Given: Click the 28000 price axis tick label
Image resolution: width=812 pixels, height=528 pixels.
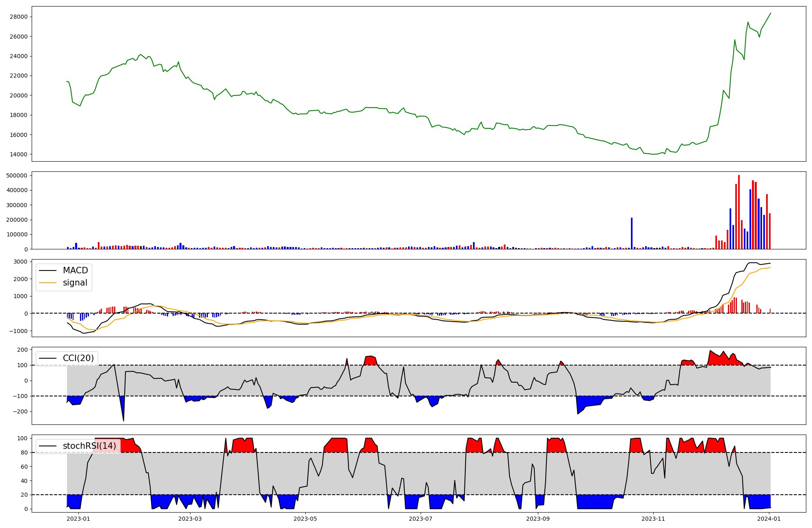Looking at the screenshot, I should (19, 17).
